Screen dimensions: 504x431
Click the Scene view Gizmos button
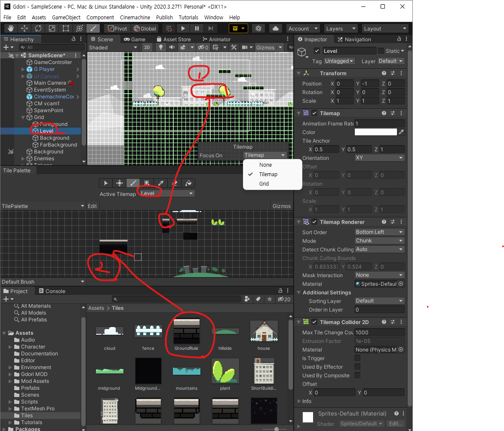point(265,47)
